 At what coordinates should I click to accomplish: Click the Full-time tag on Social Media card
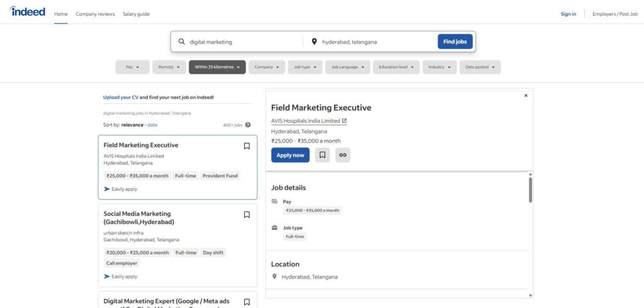point(186,253)
